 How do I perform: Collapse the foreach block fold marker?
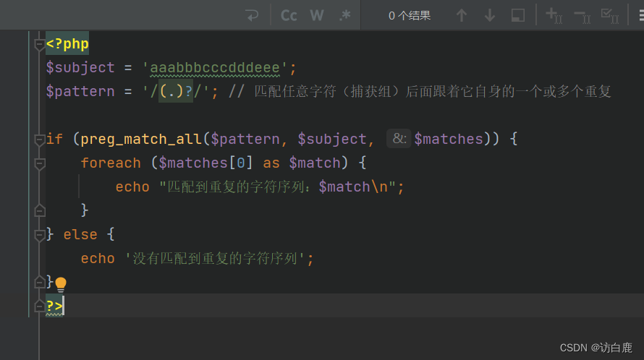pyautogui.click(x=39, y=164)
